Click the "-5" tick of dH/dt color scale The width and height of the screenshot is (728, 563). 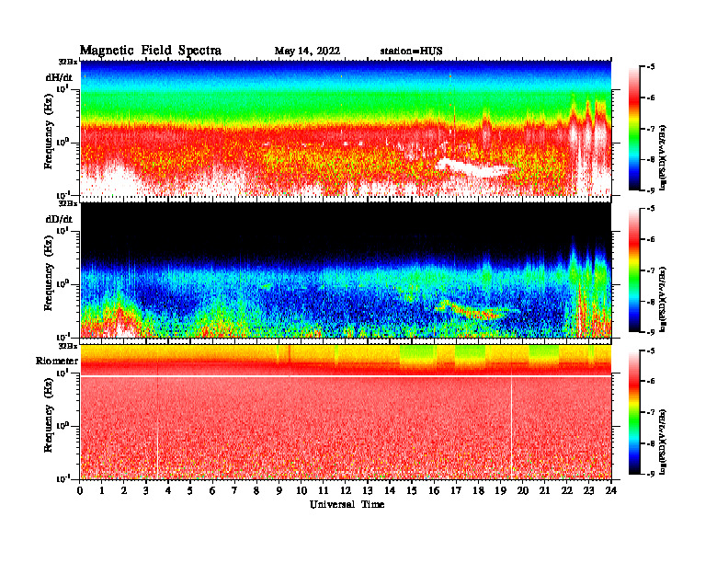coord(651,67)
